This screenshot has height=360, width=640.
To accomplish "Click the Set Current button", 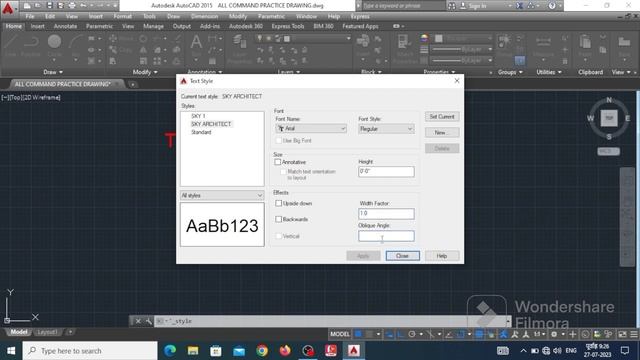I will 442,117.
